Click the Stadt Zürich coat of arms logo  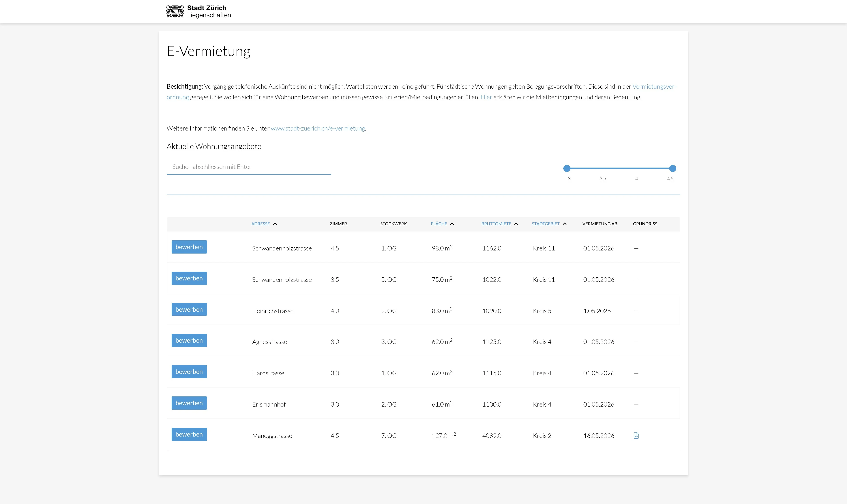coord(175,11)
